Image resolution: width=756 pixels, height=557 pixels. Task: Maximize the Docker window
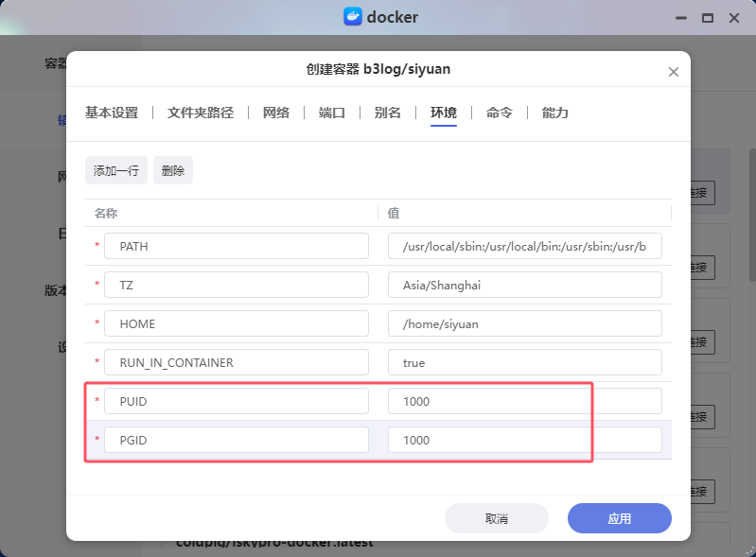707,18
